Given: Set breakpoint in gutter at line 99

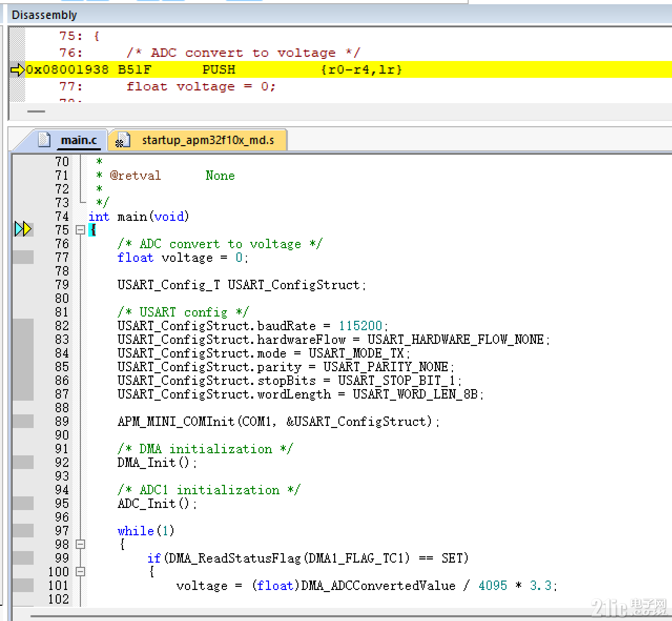Looking at the screenshot, I should (x=23, y=558).
